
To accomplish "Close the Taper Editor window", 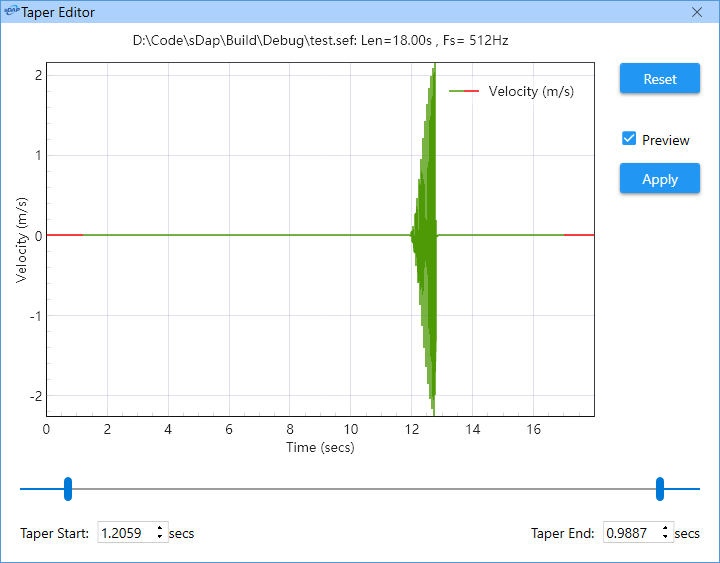I will click(x=697, y=12).
